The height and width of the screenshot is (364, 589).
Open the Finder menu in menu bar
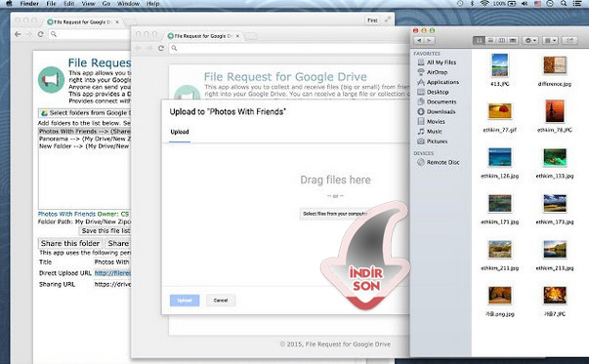[x=29, y=4]
